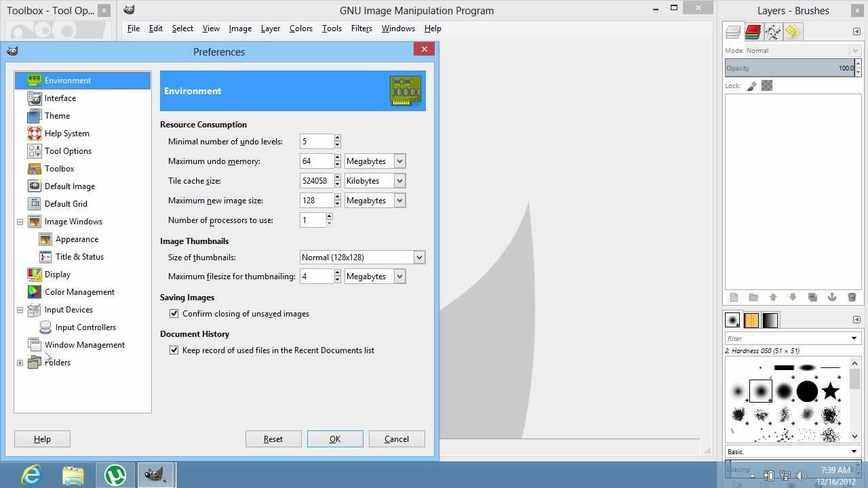Select Toolbox preferences page
868x488 pixels.
tap(59, 169)
